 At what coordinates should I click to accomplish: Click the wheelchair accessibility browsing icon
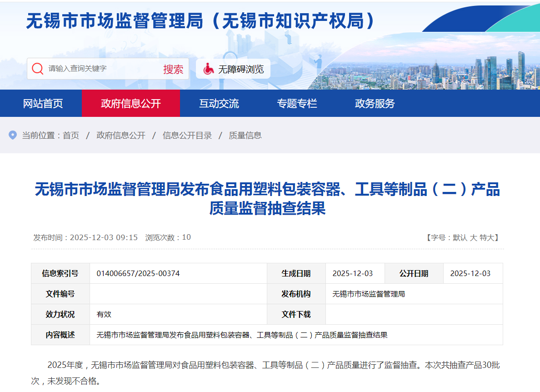click(x=208, y=69)
